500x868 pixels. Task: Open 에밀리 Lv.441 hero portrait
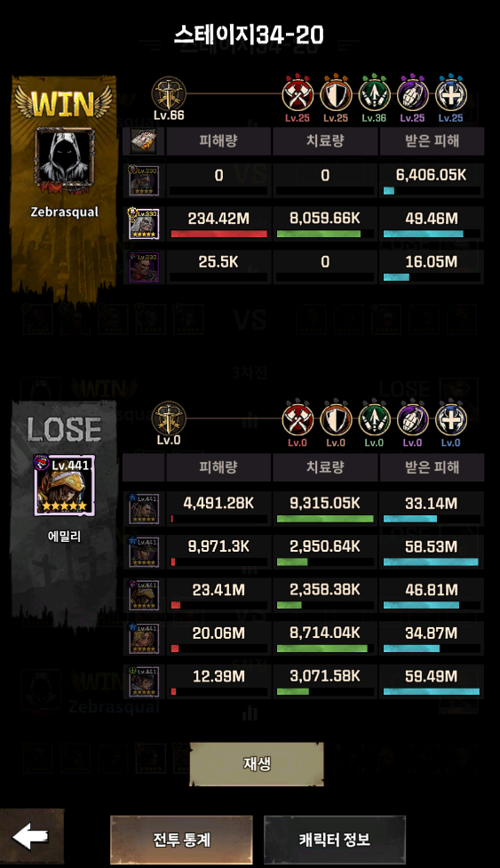64,485
